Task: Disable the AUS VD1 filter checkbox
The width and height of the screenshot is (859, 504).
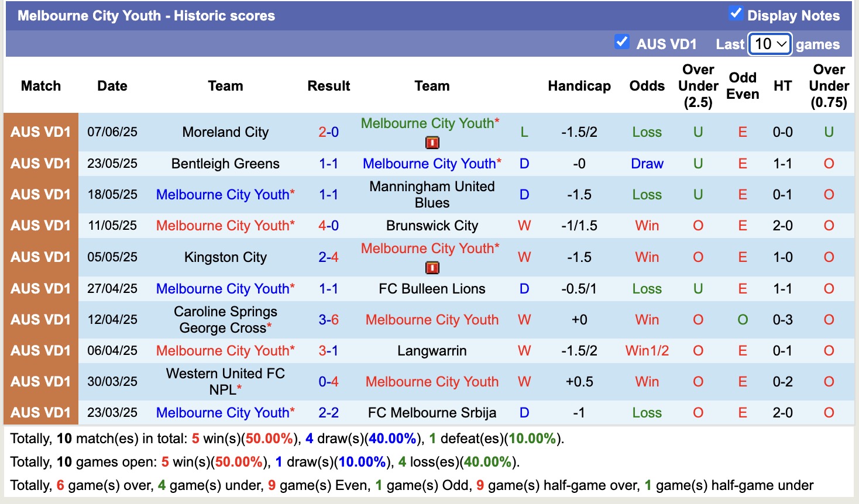Action: coord(622,42)
